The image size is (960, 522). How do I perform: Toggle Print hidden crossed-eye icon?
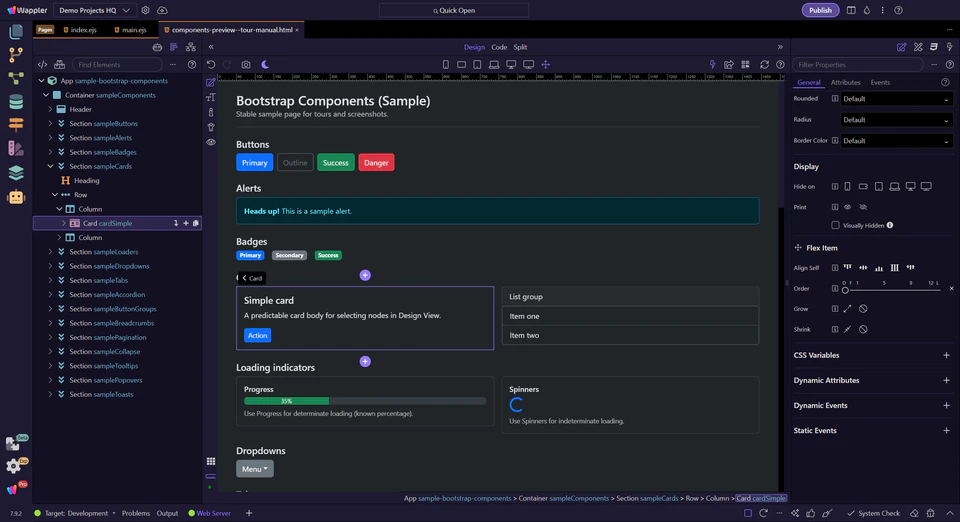click(x=863, y=207)
